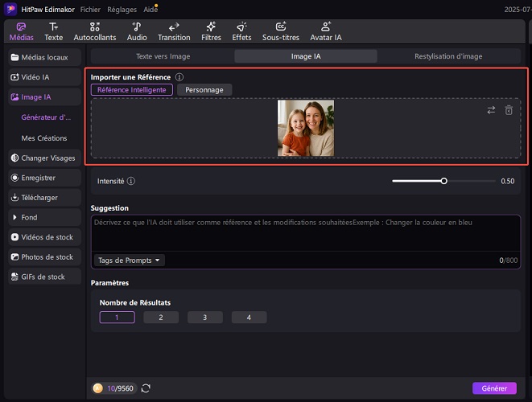The image size is (532, 402).
Task: Delete the reference image with trash icon
Action: pyautogui.click(x=509, y=110)
